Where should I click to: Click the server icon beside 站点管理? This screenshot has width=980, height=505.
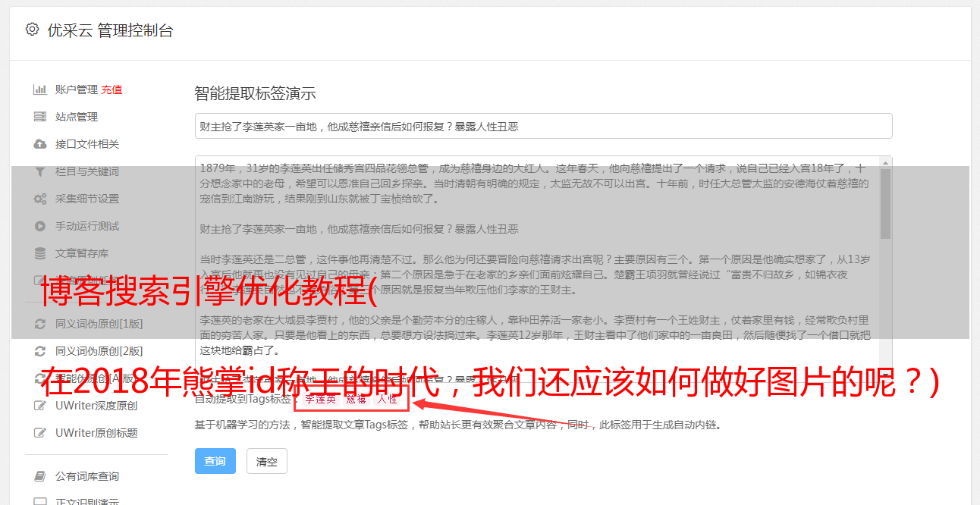pyautogui.click(x=40, y=117)
